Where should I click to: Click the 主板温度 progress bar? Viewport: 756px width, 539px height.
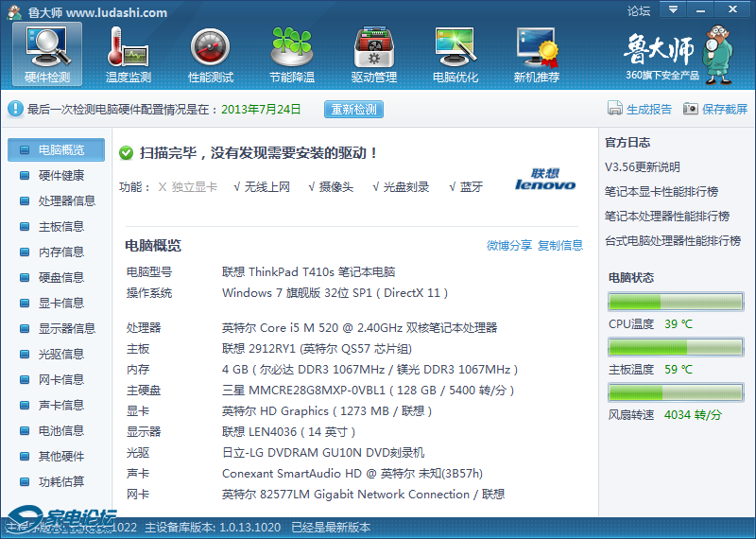pos(676,347)
